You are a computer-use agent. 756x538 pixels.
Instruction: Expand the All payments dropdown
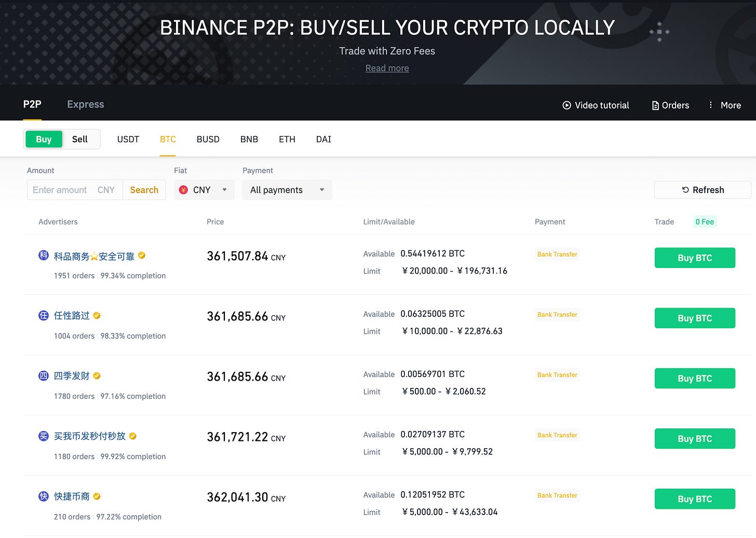click(287, 190)
